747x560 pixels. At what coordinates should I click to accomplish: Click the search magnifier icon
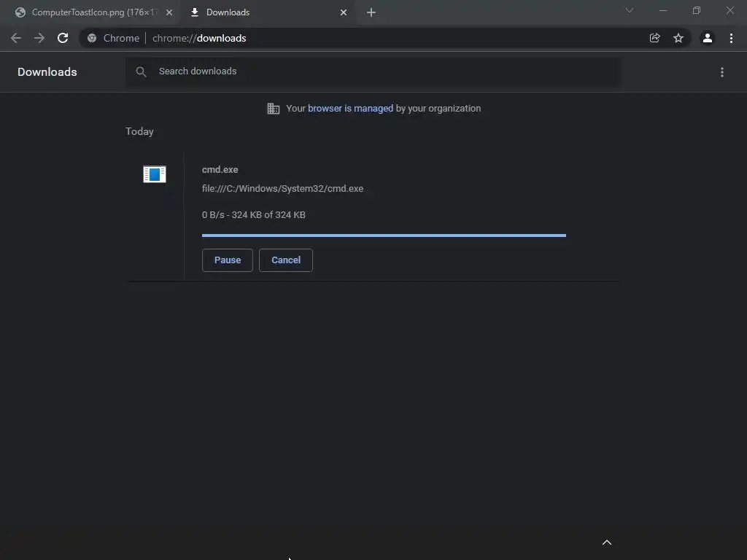141,72
